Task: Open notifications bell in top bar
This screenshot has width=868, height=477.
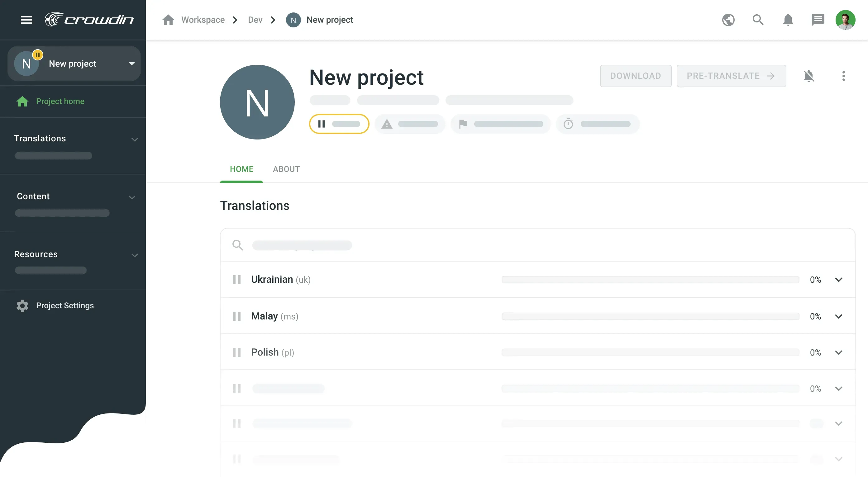Action: point(788,20)
